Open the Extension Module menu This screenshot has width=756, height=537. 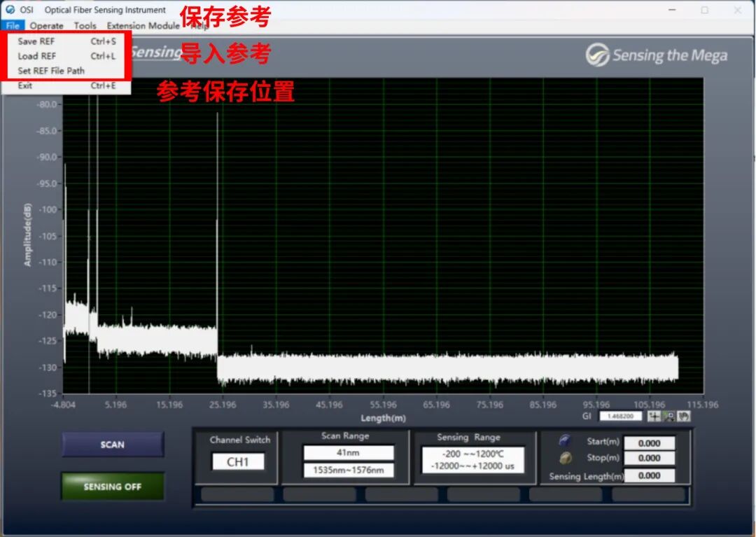143,26
